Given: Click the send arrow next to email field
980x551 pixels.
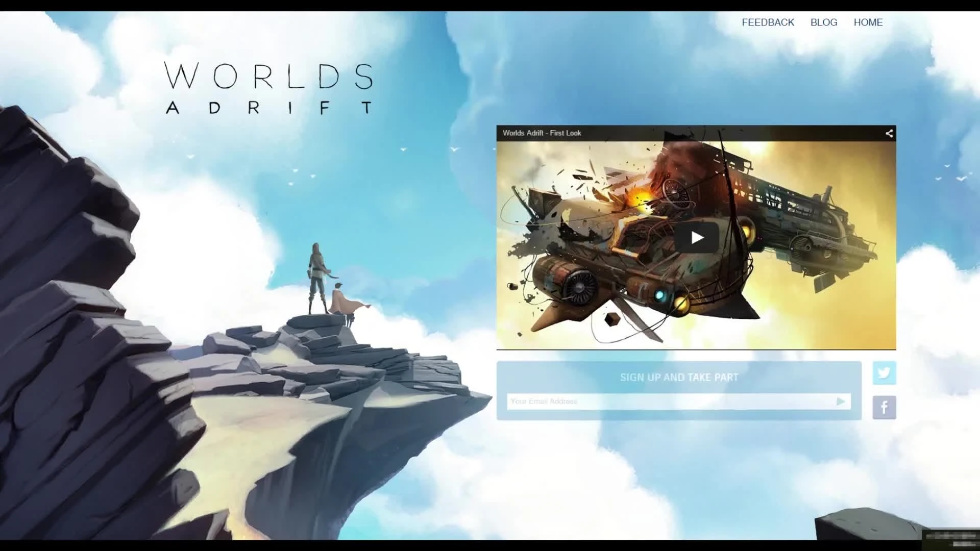Looking at the screenshot, I should point(841,402).
